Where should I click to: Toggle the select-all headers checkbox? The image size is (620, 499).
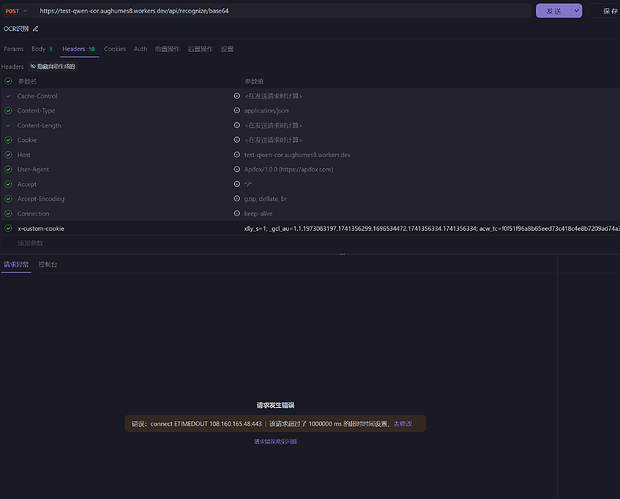click(8, 81)
